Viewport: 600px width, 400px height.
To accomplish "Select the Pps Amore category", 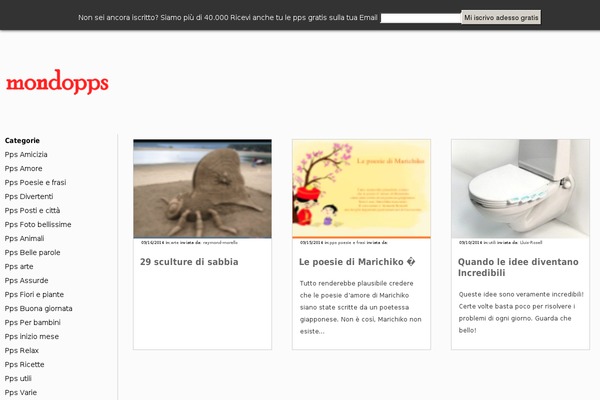I will (x=23, y=169).
